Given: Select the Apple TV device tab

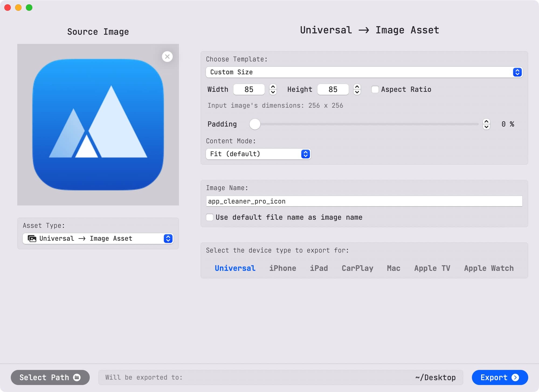Looking at the screenshot, I should click(x=432, y=268).
